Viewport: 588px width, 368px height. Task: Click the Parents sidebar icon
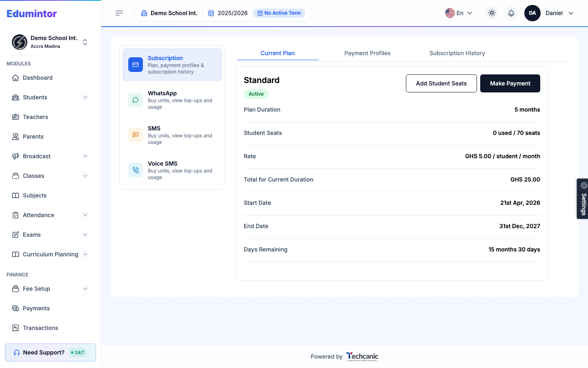(16, 137)
